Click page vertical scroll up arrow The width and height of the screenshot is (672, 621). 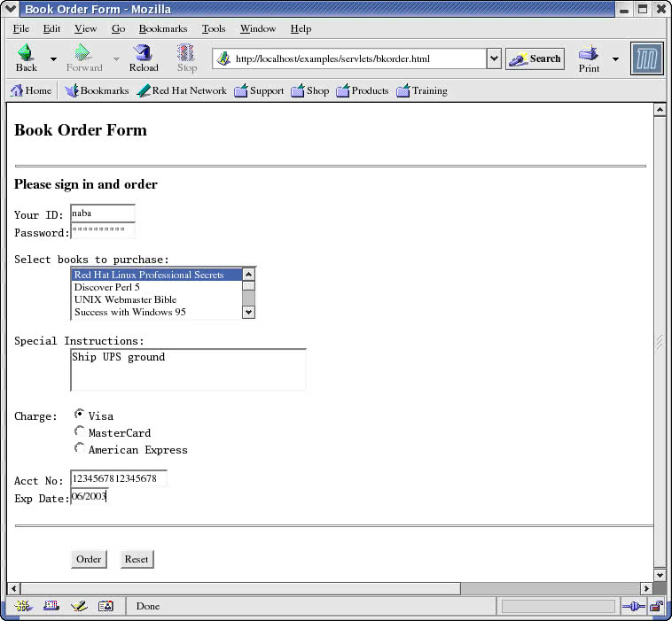pos(660,110)
